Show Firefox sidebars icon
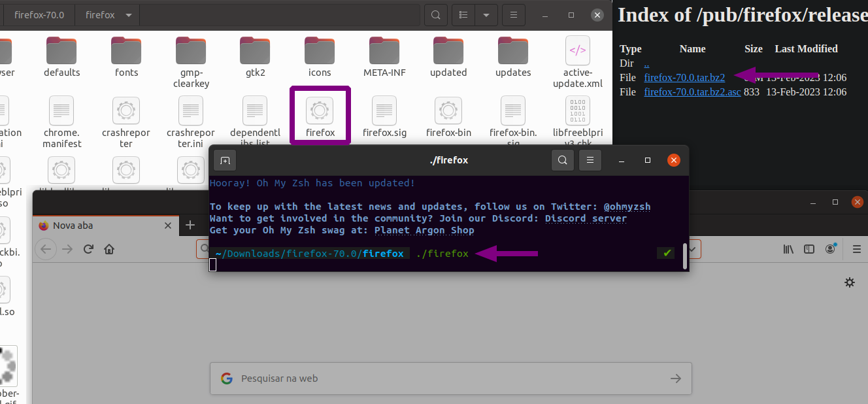This screenshot has height=404, width=868. (809, 249)
